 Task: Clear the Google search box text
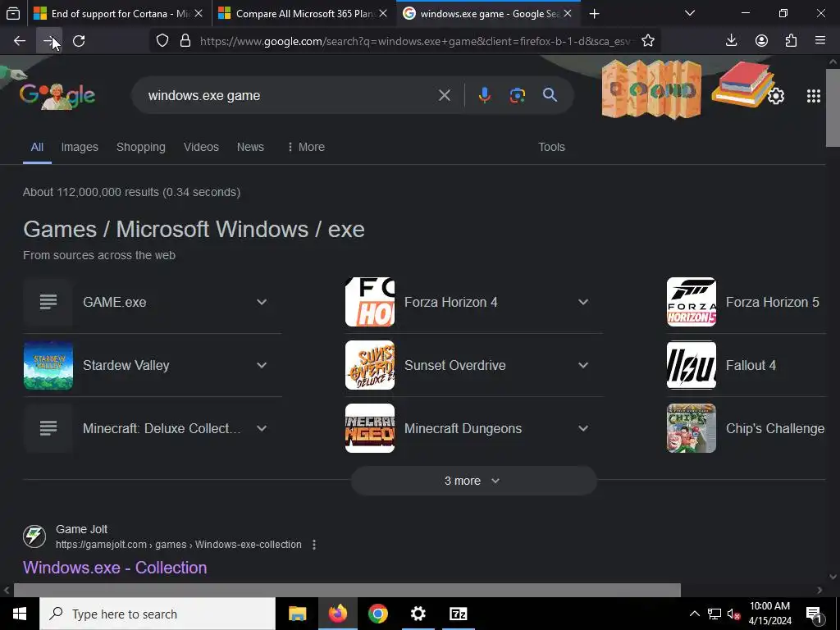pos(444,95)
